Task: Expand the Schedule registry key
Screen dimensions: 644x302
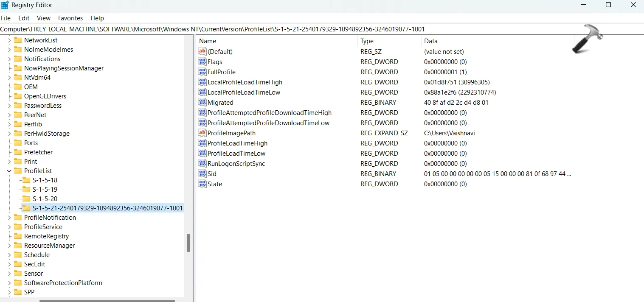Action: (9, 255)
